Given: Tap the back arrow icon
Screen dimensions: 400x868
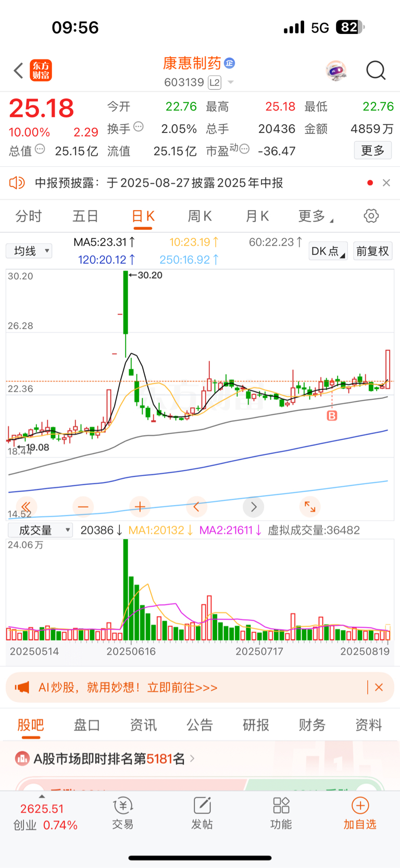Looking at the screenshot, I should 18,70.
